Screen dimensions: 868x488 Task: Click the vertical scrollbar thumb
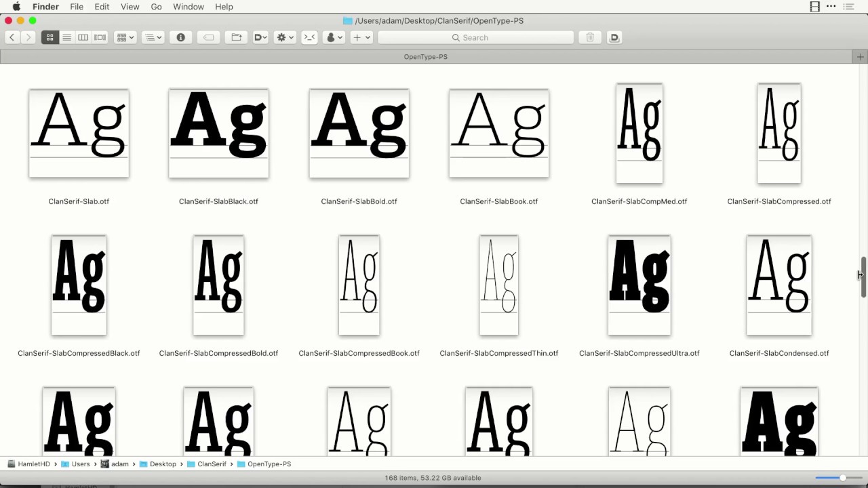pos(863,277)
